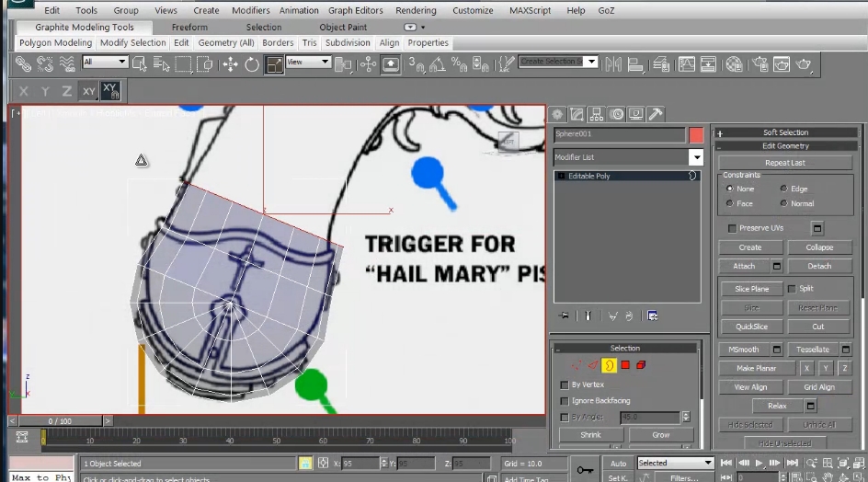
Task: Open the Graph Editors menu
Action: click(x=356, y=10)
